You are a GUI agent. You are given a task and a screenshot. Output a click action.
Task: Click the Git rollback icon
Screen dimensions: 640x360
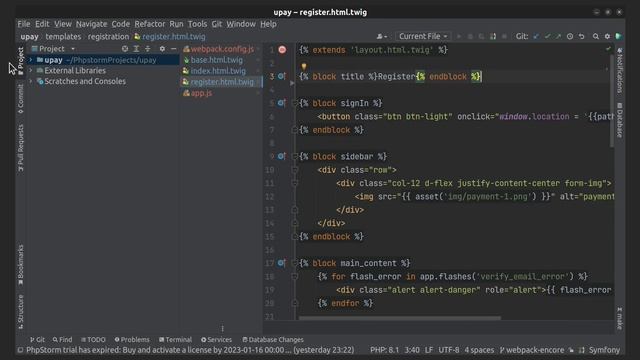pyautogui.click(x=581, y=36)
